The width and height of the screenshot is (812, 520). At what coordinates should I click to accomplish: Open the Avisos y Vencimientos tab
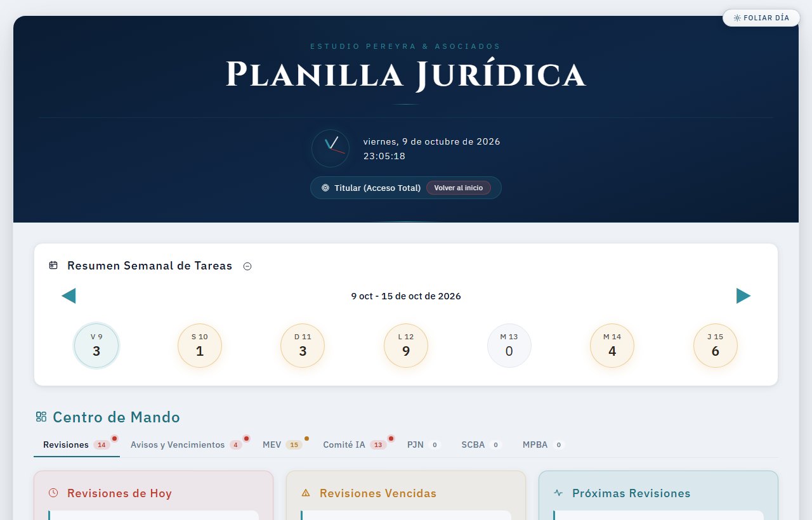[x=186, y=445]
